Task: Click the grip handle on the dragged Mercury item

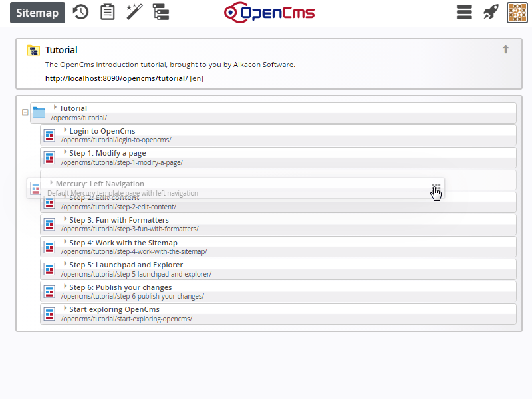Action: click(436, 187)
